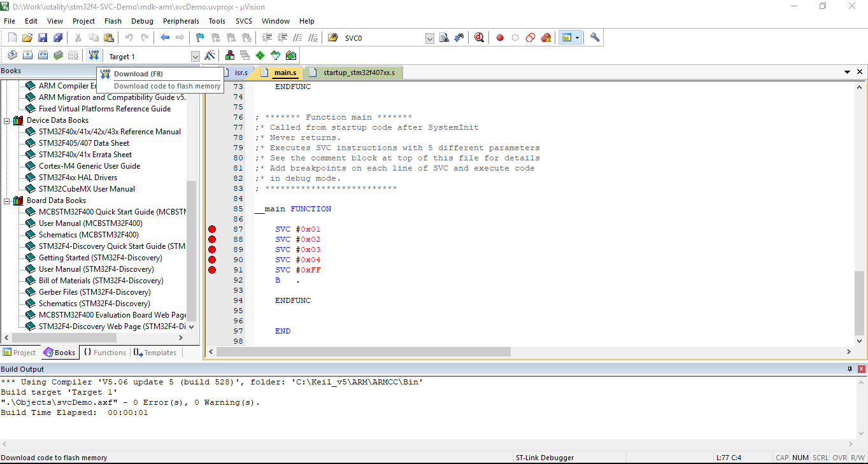
Task: Create a new file with toolbar icon
Action: pyautogui.click(x=12, y=38)
